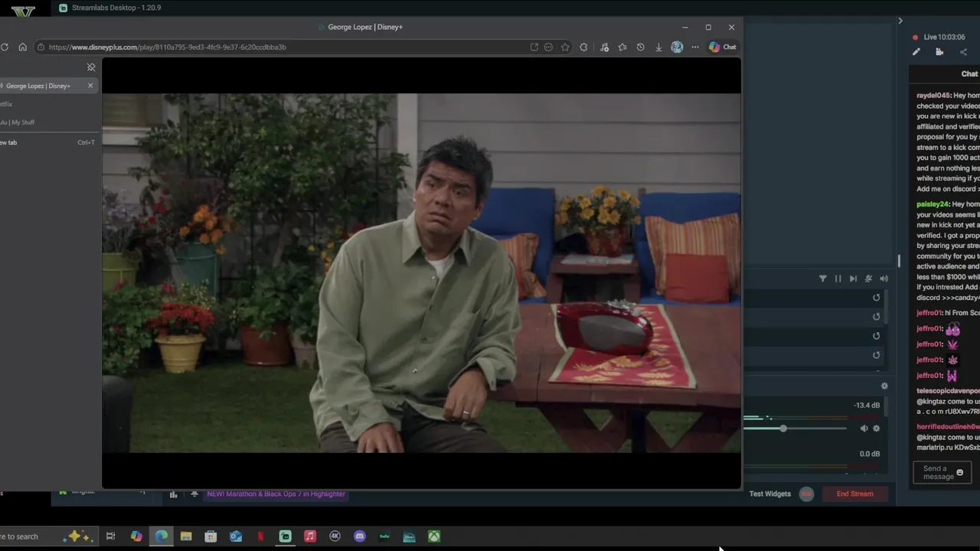Collapse Streamlabs chat panel with chevron
Image resolution: width=980 pixels, height=551 pixels.
[x=900, y=21]
